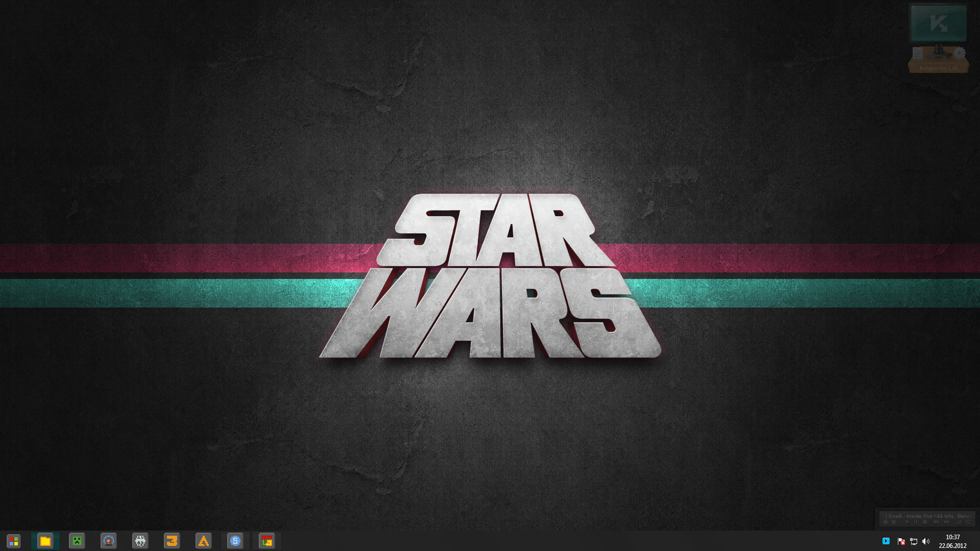Click the Kaspersky Lab label
This screenshot has width=980, height=551.
click(x=939, y=68)
